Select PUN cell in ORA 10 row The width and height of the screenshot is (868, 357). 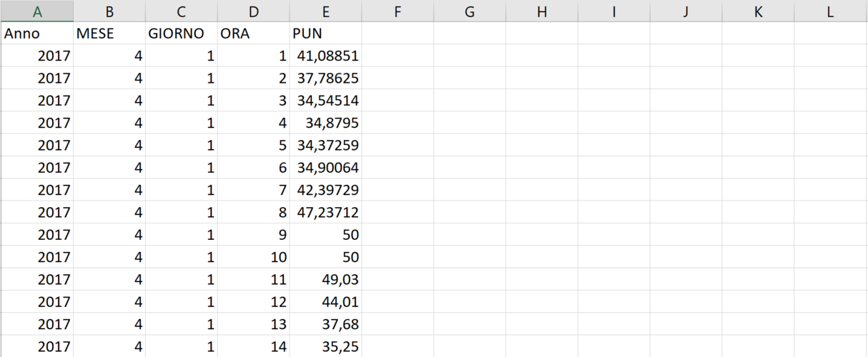326,257
